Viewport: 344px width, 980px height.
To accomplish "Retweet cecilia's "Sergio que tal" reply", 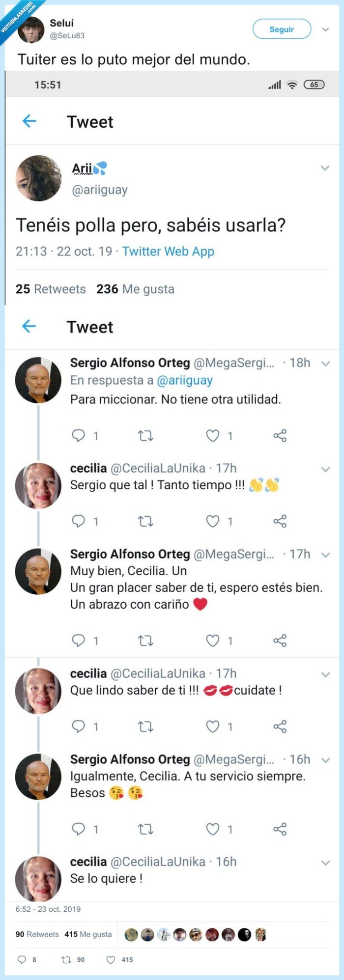I will click(x=146, y=522).
